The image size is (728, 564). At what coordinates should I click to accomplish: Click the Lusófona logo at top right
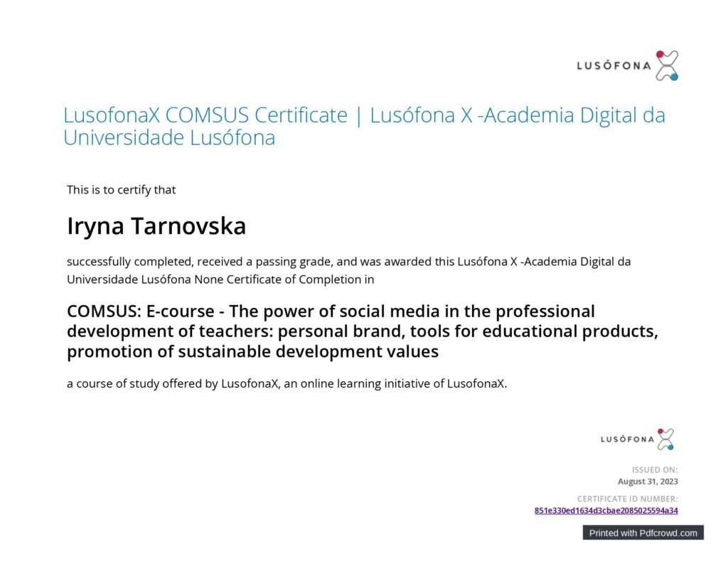point(628,65)
